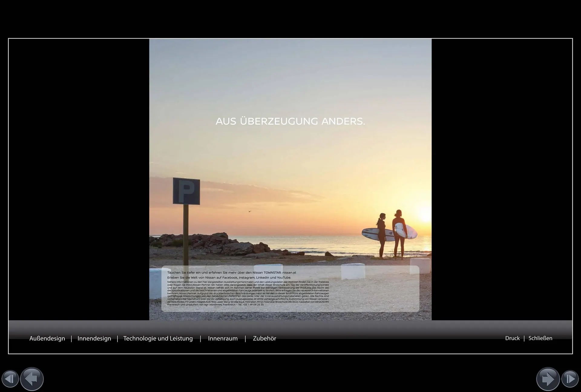
Task: Click Schließen to close the brochure
Action: click(x=540, y=338)
